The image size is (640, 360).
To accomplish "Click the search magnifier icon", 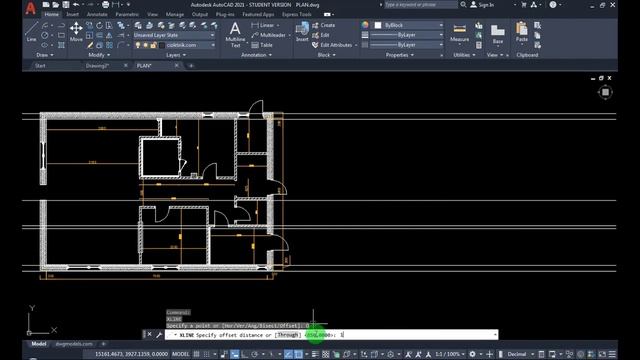I will [x=463, y=4].
